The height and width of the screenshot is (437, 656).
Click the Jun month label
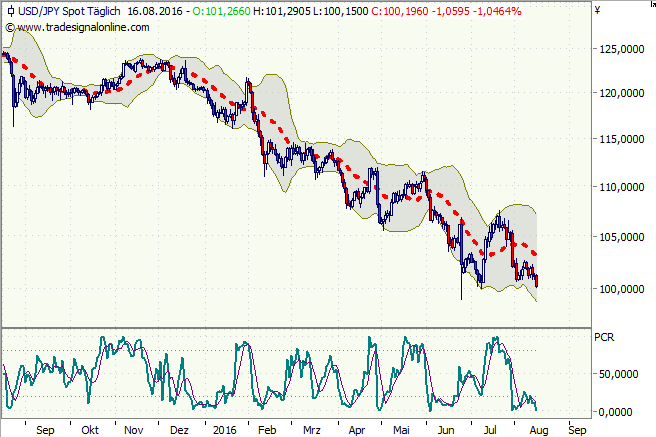pyautogui.click(x=446, y=430)
